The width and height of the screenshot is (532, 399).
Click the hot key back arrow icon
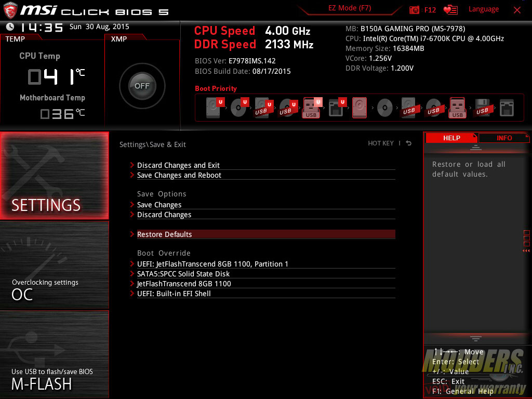(x=409, y=143)
